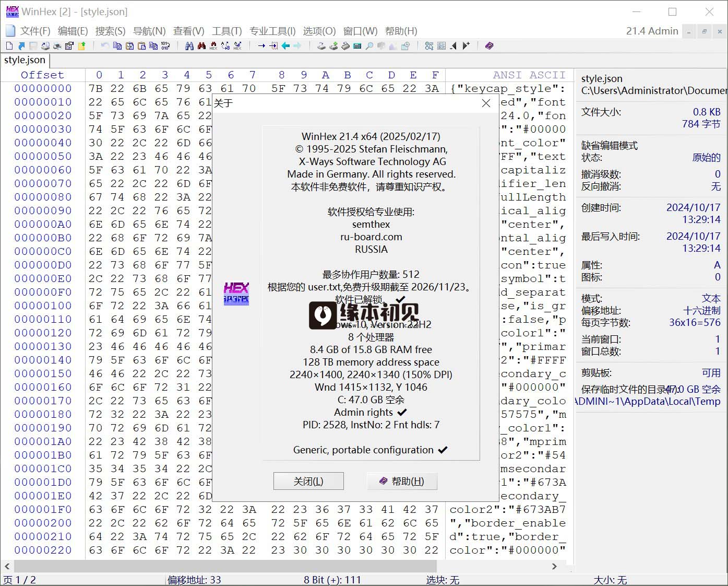Click the Replace Text A-to-B icon

click(225, 46)
